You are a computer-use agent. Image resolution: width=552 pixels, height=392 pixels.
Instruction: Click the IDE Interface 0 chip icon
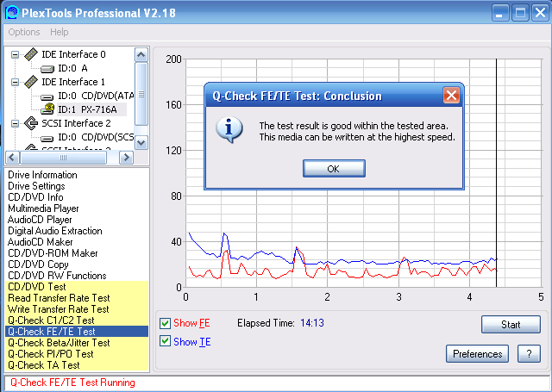coord(31,54)
